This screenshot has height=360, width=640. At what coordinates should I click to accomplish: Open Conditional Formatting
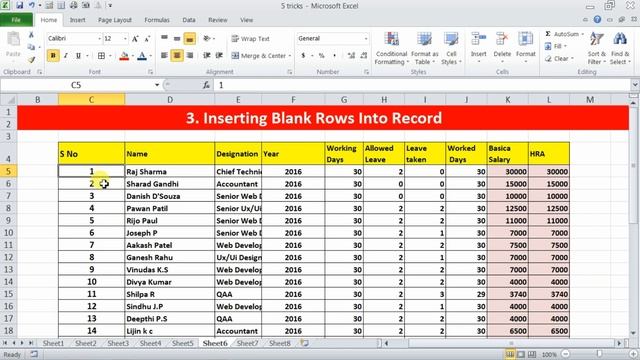[391, 48]
